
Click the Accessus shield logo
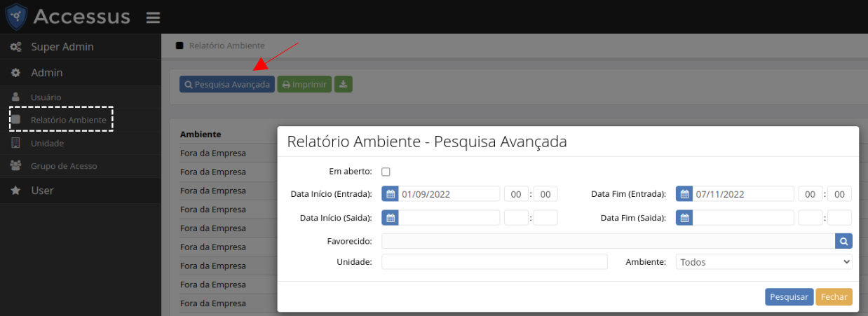coord(16,17)
